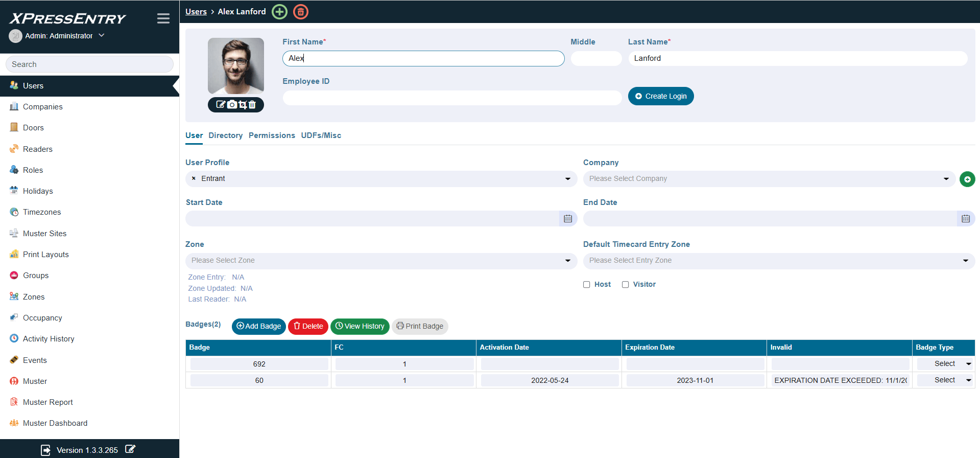This screenshot has height=458, width=980.
Task: Enable the Visitor checkbox
Action: (x=626, y=285)
